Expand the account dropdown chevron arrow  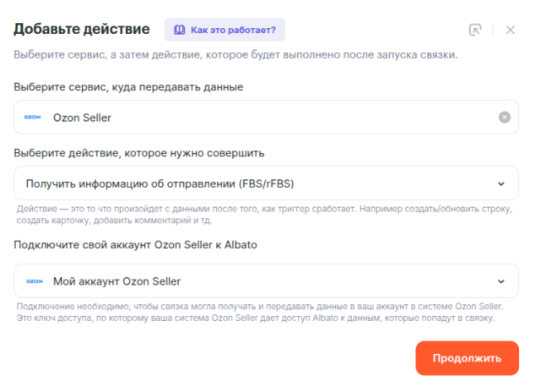pos(500,281)
